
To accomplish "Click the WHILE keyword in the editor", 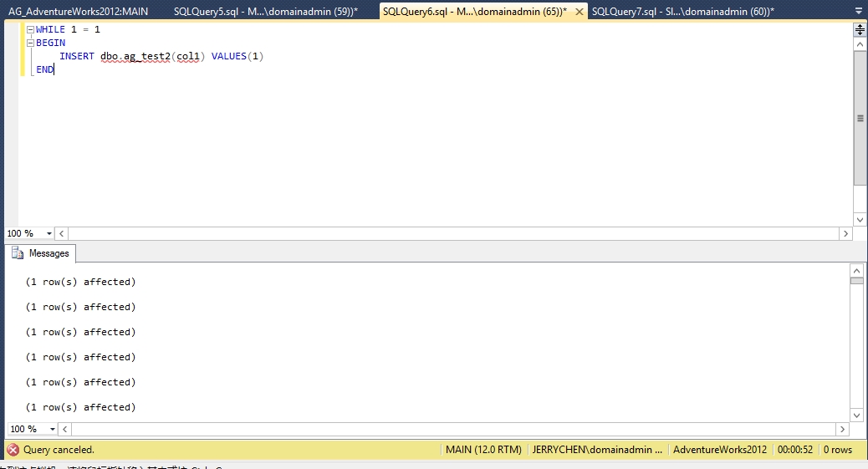I will click(50, 30).
